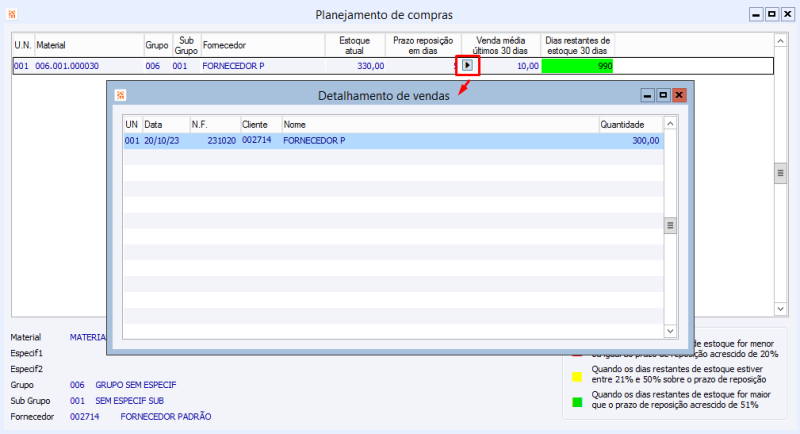Image resolution: width=800 pixels, height=434 pixels.
Task: Minimize the Planejamento de compras window
Action: [756, 14]
